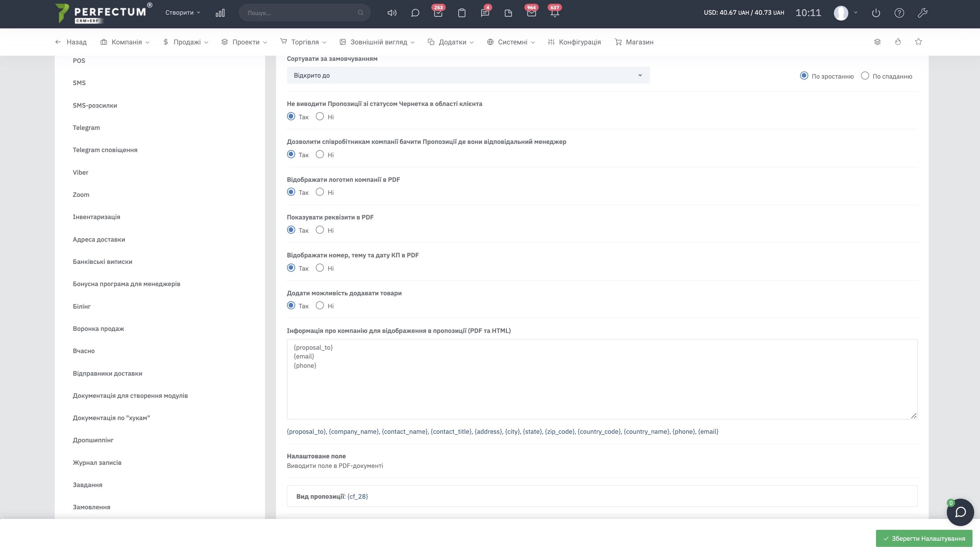Open the megaphone announcements icon
The height and width of the screenshot is (551, 980).
[x=392, y=13]
